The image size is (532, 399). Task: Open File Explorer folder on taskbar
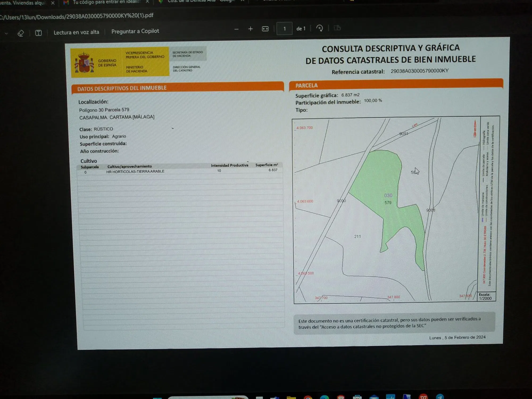pos(291,397)
